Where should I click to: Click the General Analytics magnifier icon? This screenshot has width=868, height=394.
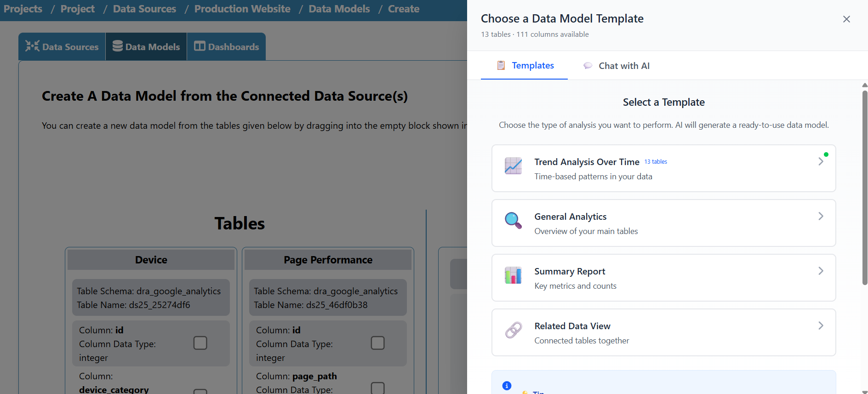[x=513, y=221]
